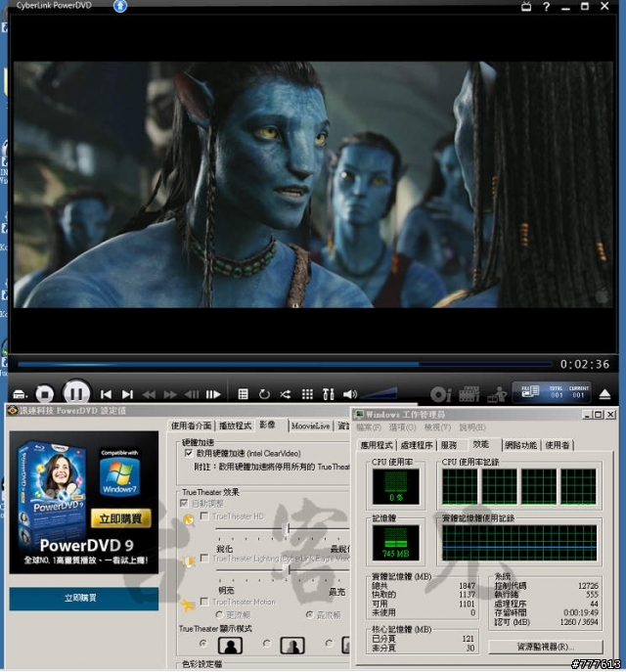Click the Avatar video playback area
626x672 pixels.
click(x=313, y=184)
